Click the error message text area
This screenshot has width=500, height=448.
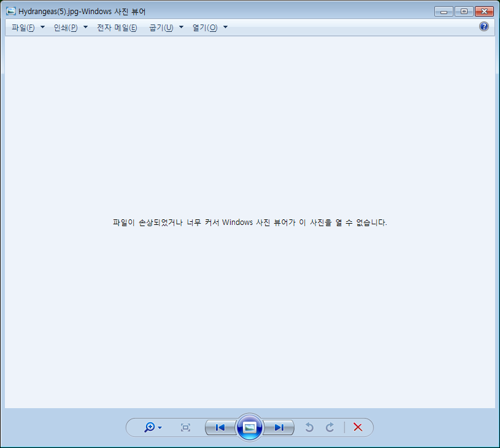pyautogui.click(x=250, y=222)
